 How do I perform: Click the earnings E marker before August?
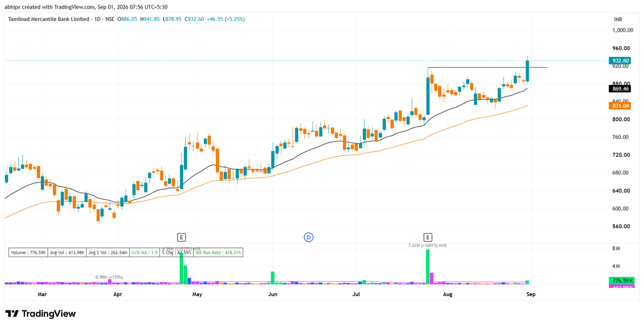coord(428,237)
